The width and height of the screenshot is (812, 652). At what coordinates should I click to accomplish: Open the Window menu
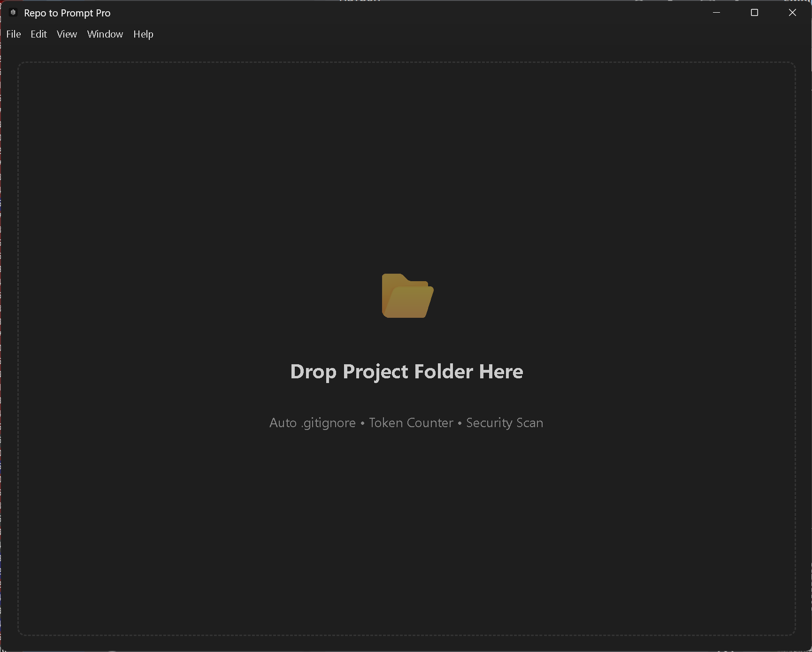click(x=105, y=34)
